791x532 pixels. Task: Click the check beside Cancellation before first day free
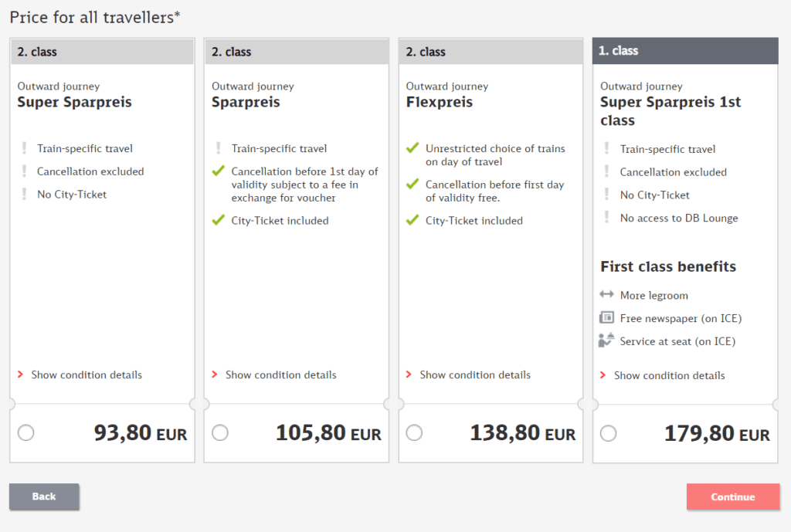click(411, 185)
